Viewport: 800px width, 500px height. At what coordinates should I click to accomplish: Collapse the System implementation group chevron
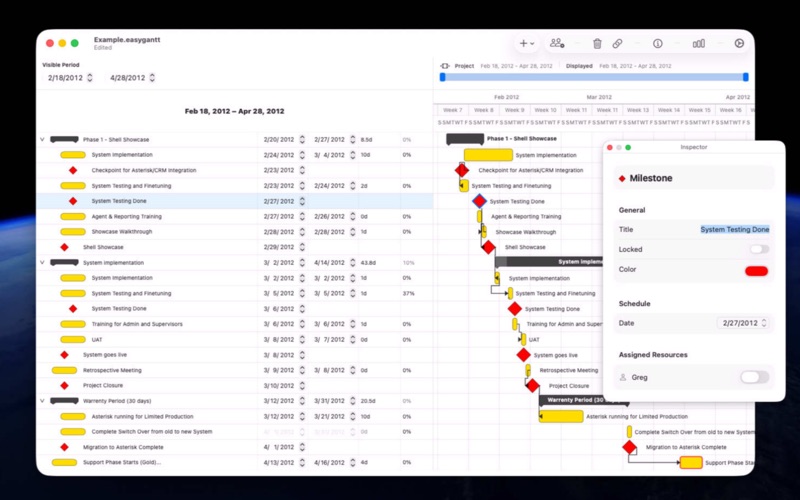pos(42,262)
